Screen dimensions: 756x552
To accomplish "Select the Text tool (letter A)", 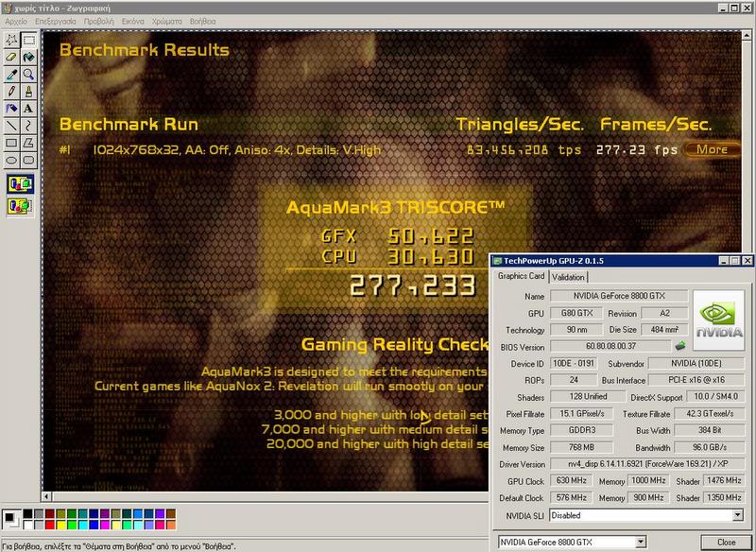I will [x=28, y=109].
